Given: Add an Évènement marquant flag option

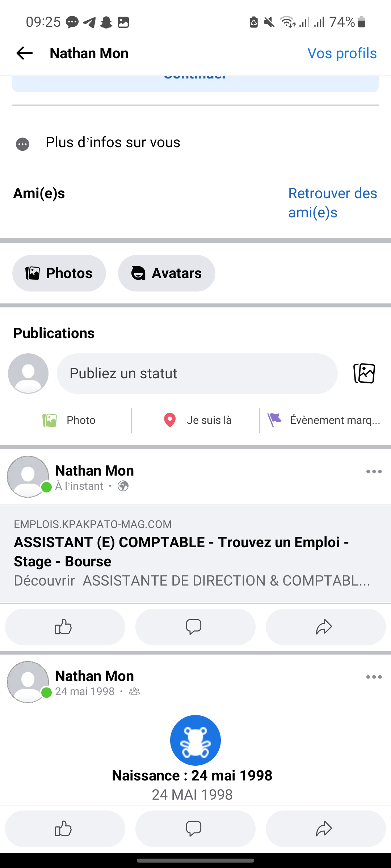Looking at the screenshot, I should 324,420.
